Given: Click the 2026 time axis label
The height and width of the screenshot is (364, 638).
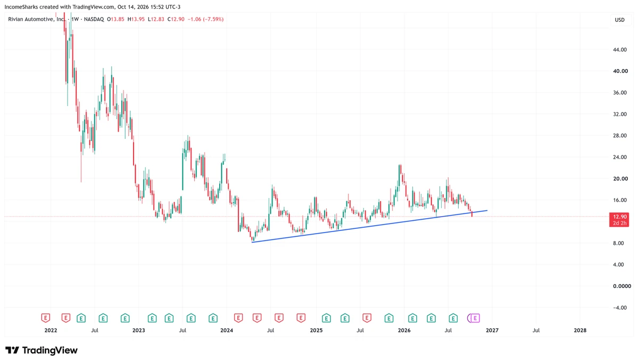Looking at the screenshot, I should pos(404,330).
